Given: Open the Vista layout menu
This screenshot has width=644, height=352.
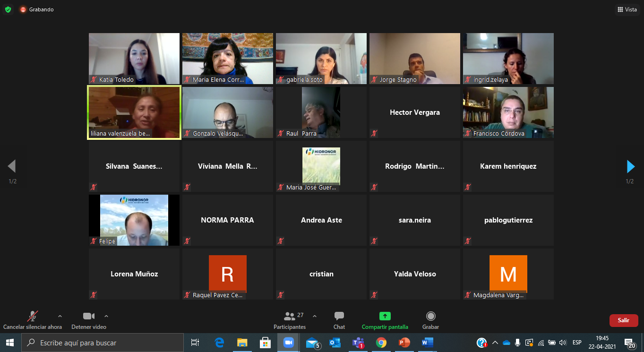Looking at the screenshot, I should [627, 9].
